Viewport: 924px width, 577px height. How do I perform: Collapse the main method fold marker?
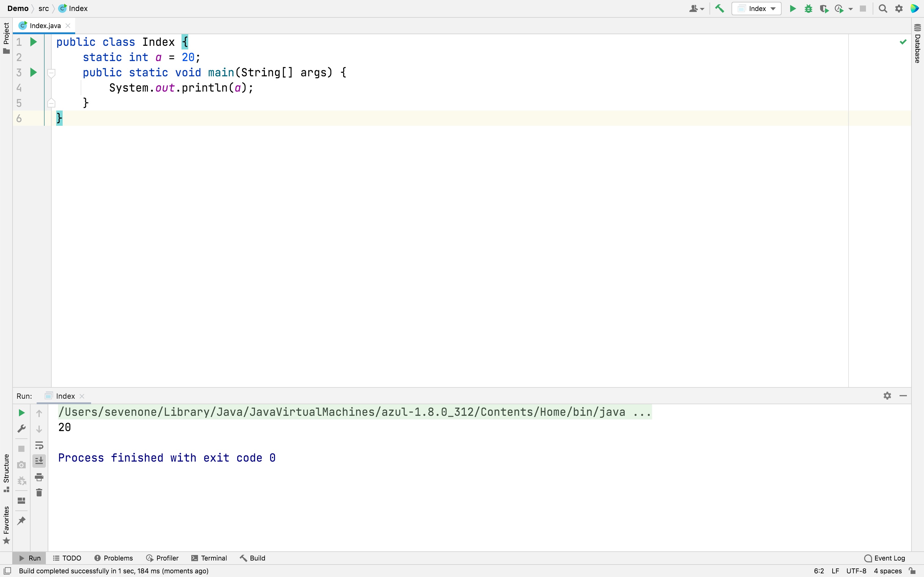click(51, 73)
